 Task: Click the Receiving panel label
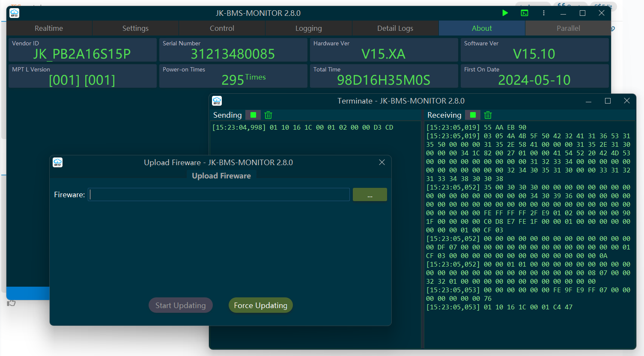(x=444, y=115)
